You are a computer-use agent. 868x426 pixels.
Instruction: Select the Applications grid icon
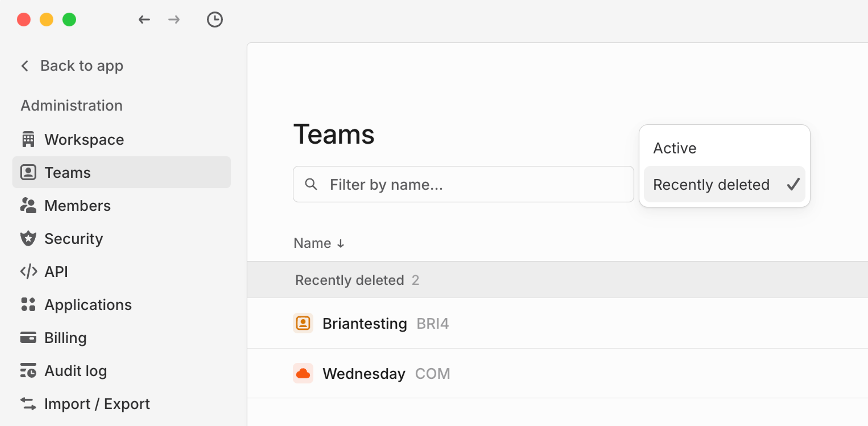[29, 305]
